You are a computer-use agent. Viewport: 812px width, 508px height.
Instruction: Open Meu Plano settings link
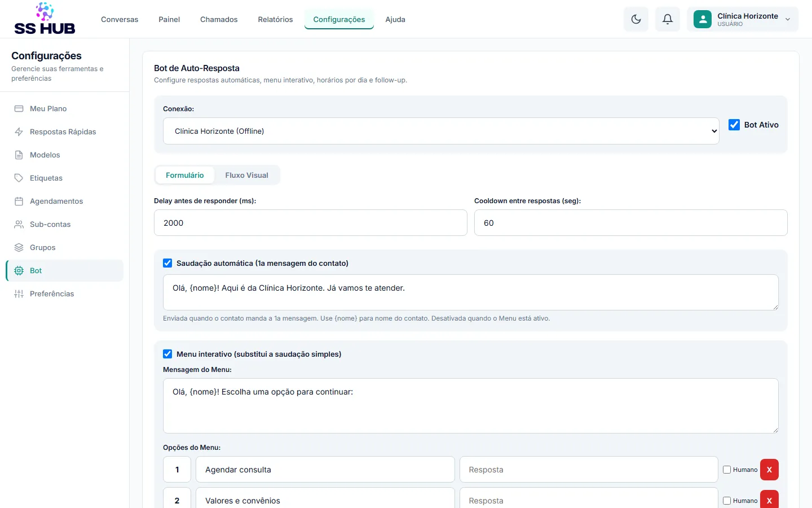(64, 108)
